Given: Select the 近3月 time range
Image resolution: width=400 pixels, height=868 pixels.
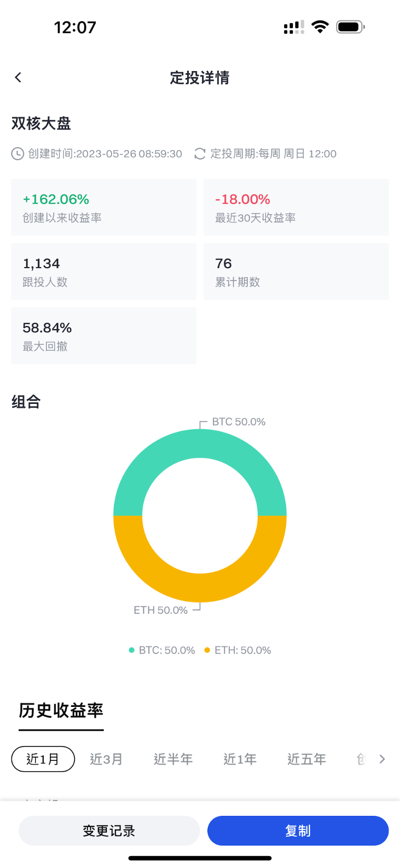Looking at the screenshot, I should click(106, 759).
